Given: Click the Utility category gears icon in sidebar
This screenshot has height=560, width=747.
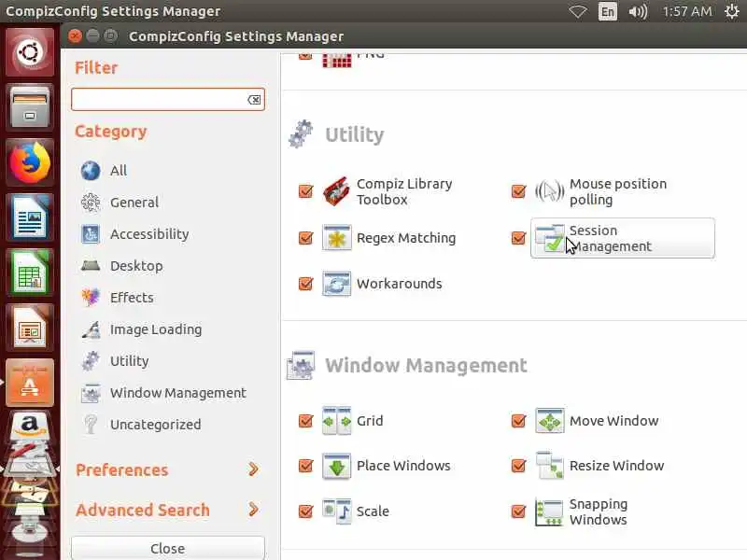Looking at the screenshot, I should (x=91, y=361).
